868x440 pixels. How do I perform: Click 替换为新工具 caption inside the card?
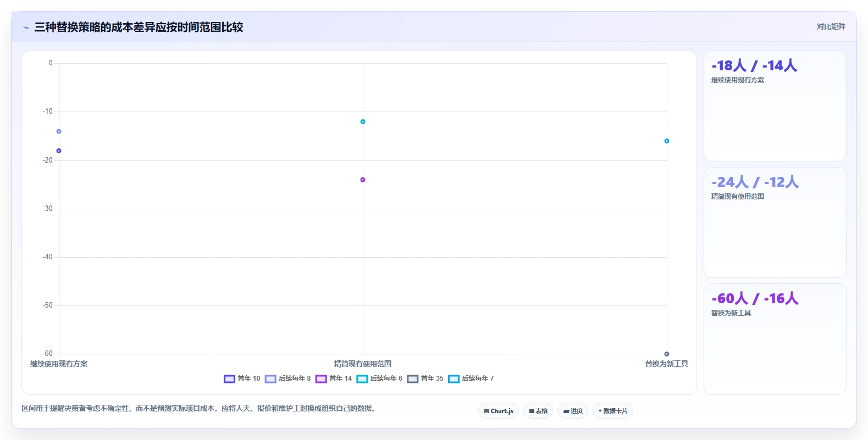tap(731, 313)
